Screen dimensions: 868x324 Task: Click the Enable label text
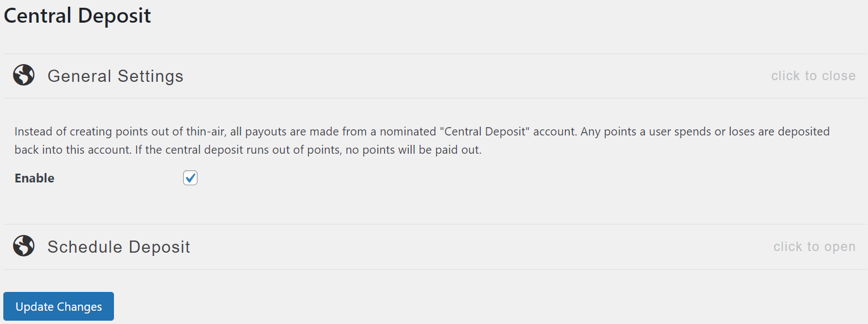[x=34, y=177]
